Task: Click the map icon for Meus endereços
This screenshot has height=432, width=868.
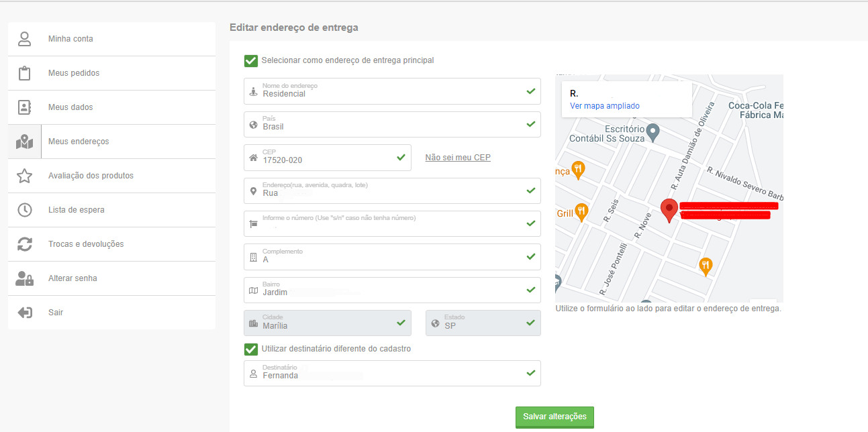Action: pos(25,142)
